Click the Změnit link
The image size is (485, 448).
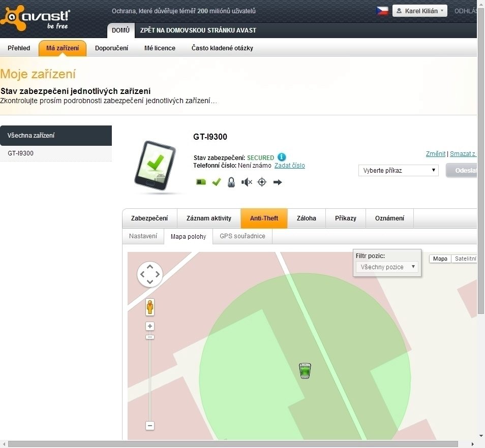[436, 153]
